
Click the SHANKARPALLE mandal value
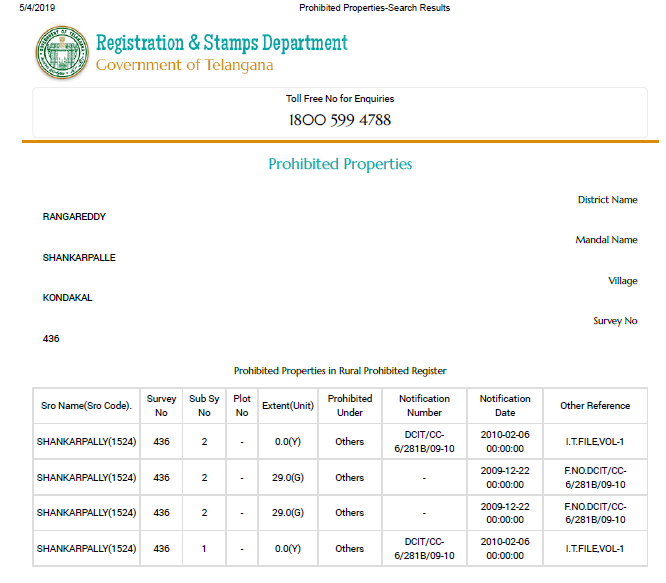tap(79, 258)
